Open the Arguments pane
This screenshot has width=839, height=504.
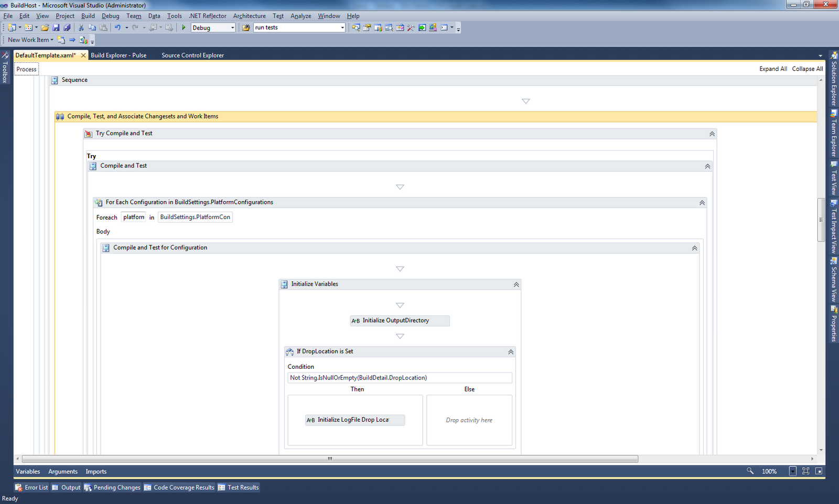pyautogui.click(x=63, y=472)
